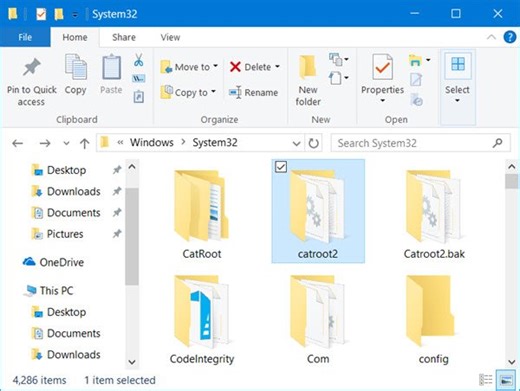Open Pictures in the navigation pane

[x=57, y=234]
